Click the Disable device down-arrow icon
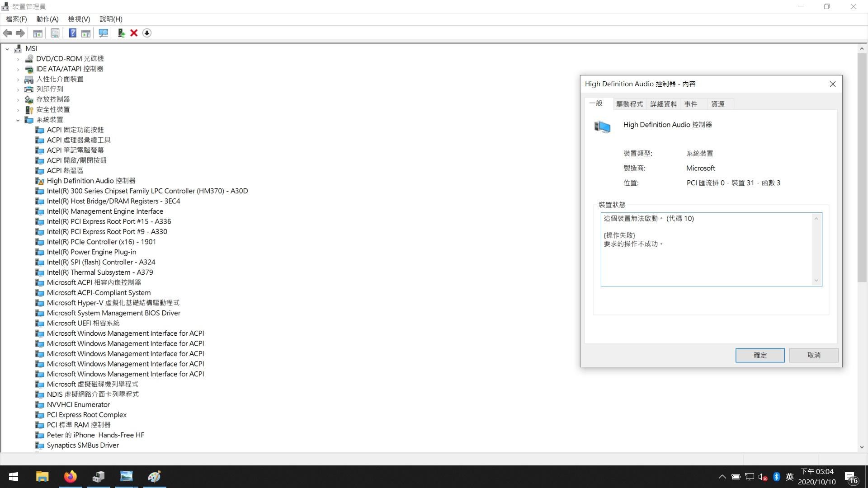Screen dimensions: 868x488 tap(147, 33)
